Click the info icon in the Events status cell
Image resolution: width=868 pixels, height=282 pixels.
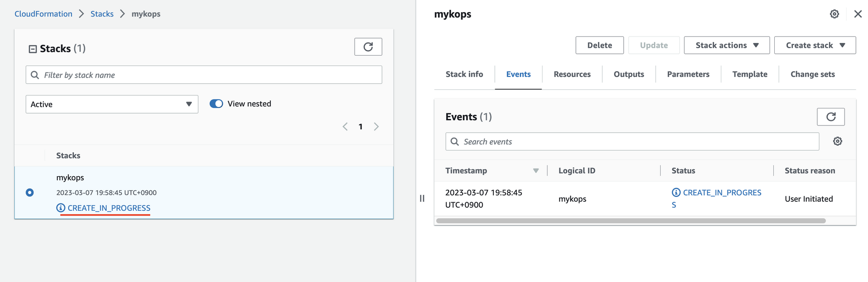pyautogui.click(x=676, y=193)
